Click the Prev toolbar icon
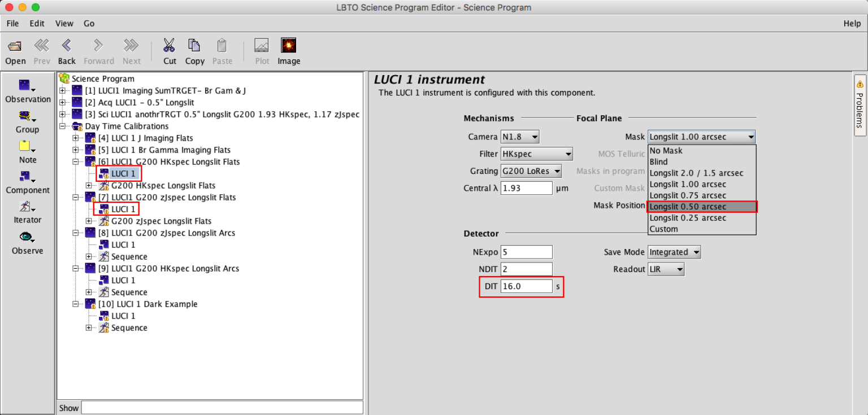Viewport: 868px width, 415px height. (42, 45)
